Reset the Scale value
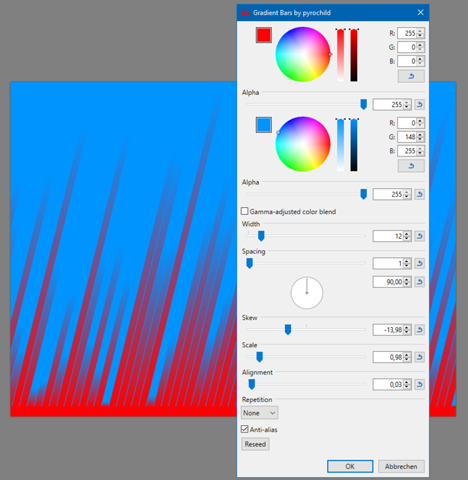Image resolution: width=468 pixels, height=480 pixels. tap(419, 357)
